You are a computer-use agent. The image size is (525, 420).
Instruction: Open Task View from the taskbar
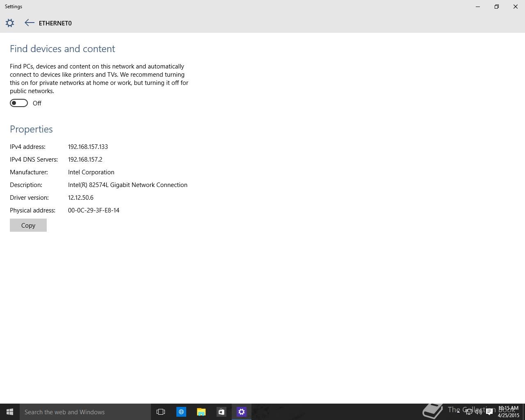click(161, 412)
